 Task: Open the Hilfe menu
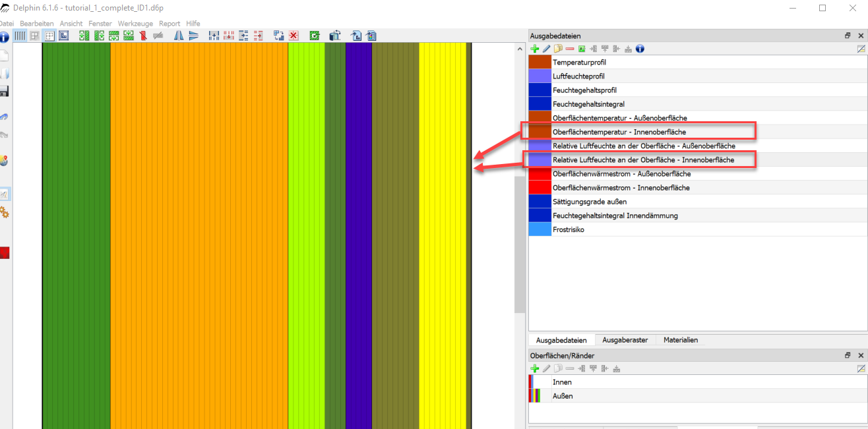click(193, 23)
